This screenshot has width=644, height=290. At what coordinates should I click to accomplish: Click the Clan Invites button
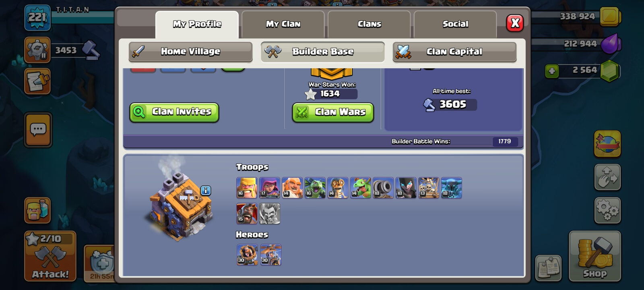point(174,112)
